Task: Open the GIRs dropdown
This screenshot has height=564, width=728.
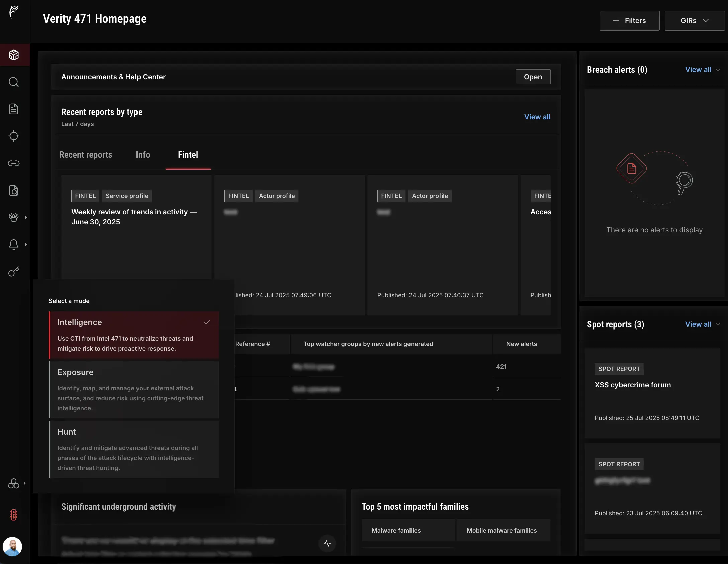Action: [x=694, y=21]
